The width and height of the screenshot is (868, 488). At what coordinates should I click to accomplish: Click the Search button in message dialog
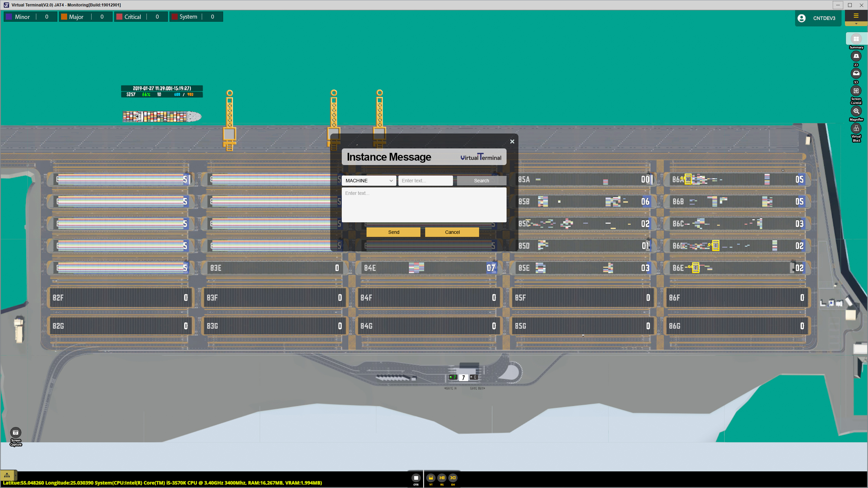(481, 181)
